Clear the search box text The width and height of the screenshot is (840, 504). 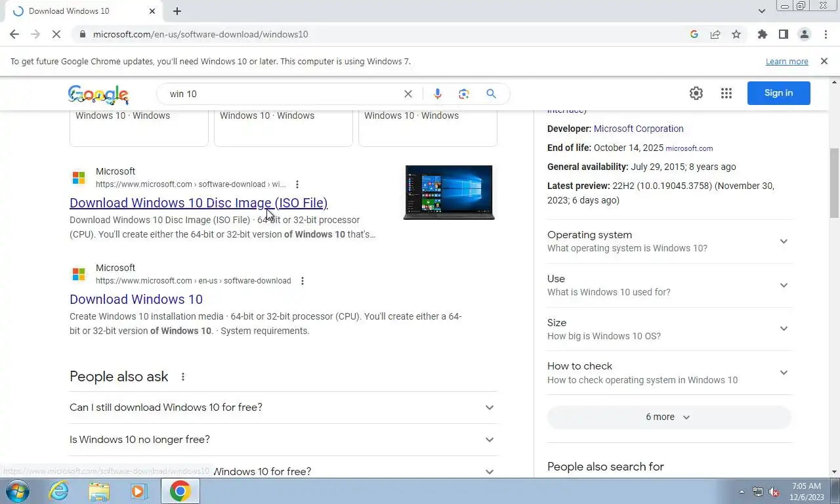pos(408,94)
